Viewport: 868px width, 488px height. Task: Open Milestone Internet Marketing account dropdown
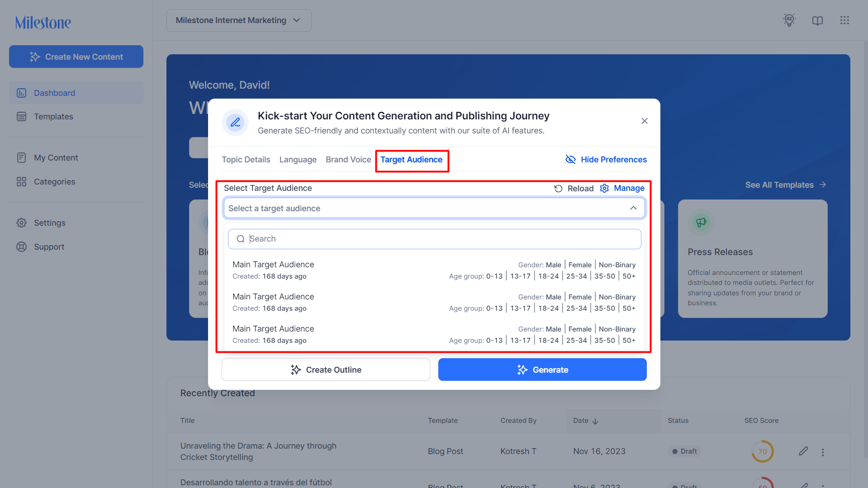(x=239, y=20)
